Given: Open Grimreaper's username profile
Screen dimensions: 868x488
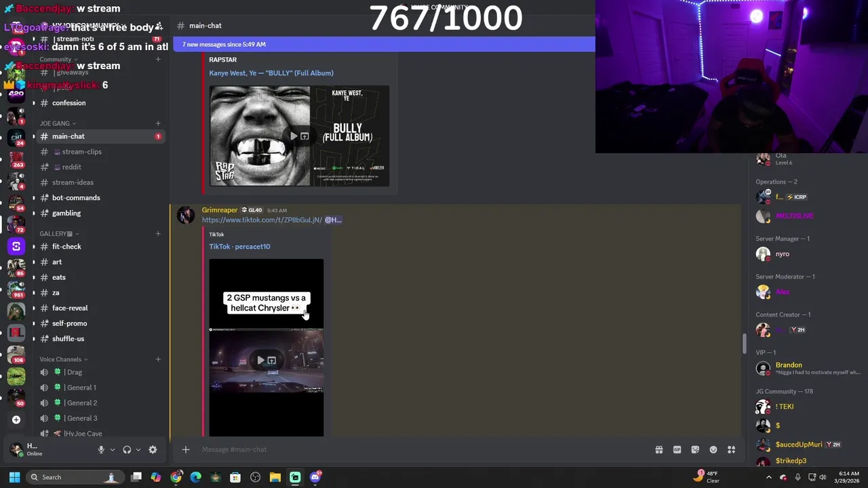Looking at the screenshot, I should [x=220, y=210].
